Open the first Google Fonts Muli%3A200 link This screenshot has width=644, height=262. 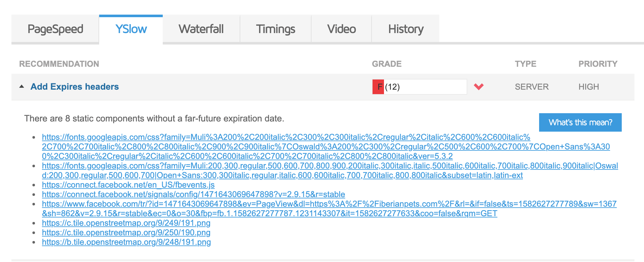tap(326, 147)
